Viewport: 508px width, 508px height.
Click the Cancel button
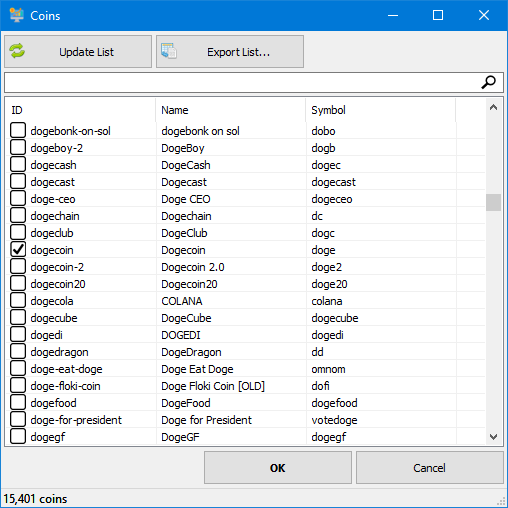430,468
